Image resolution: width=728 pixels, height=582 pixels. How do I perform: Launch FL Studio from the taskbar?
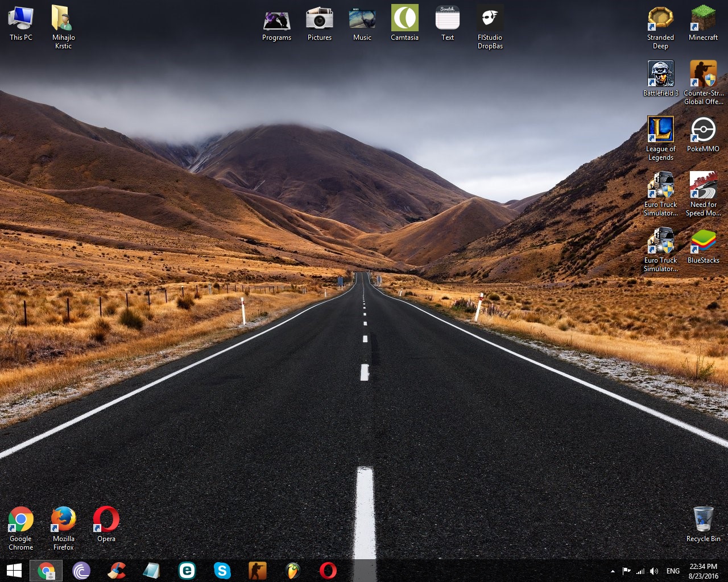click(x=293, y=571)
